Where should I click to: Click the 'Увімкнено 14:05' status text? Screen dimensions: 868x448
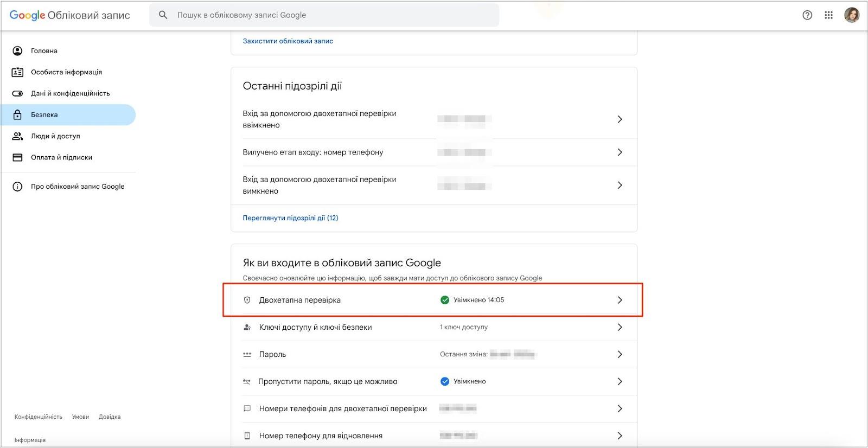click(x=479, y=300)
